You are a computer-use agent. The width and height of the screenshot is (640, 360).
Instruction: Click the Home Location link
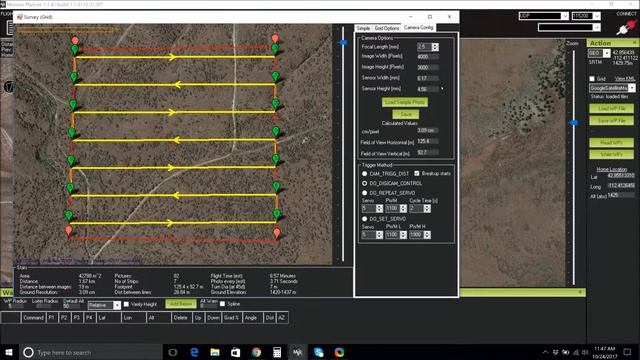611,169
